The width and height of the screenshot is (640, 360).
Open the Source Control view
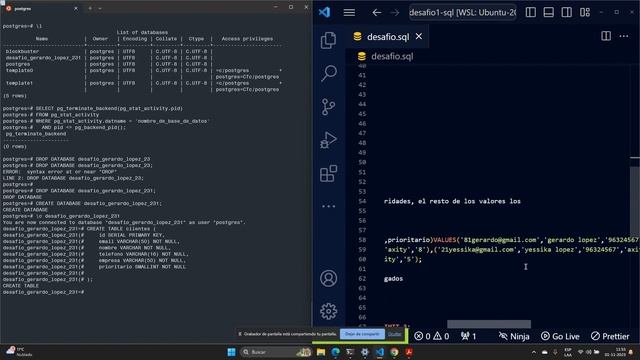click(329, 107)
